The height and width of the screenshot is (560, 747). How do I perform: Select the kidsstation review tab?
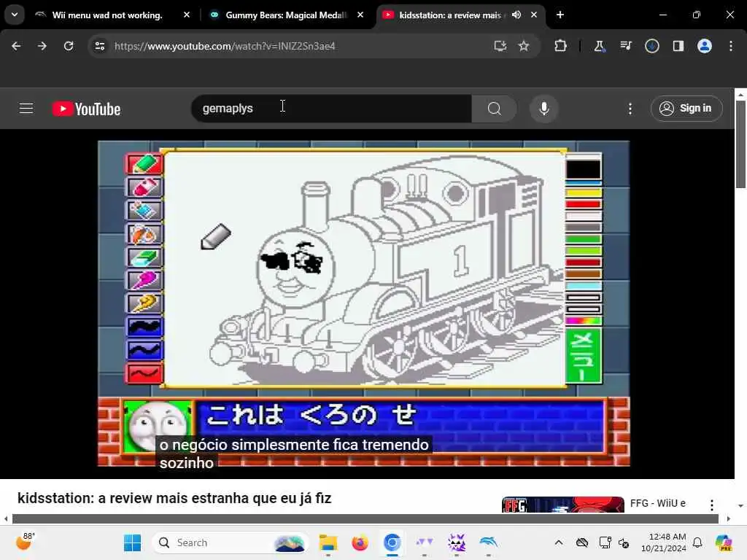[x=449, y=15]
